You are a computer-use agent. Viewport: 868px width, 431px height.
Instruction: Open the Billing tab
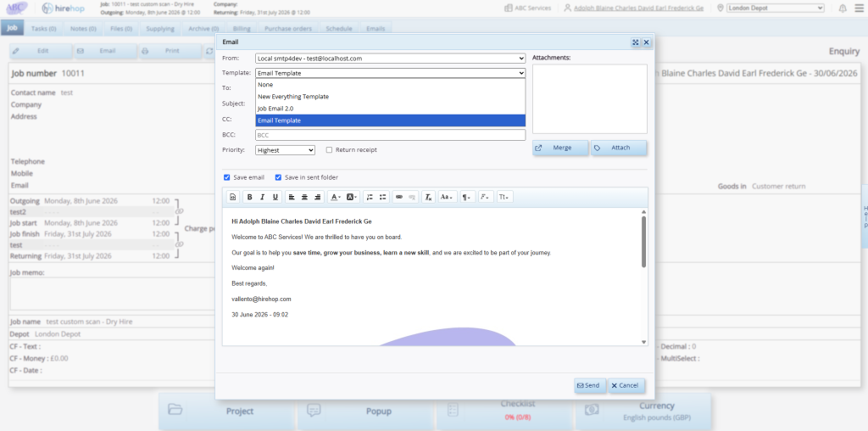pos(242,28)
